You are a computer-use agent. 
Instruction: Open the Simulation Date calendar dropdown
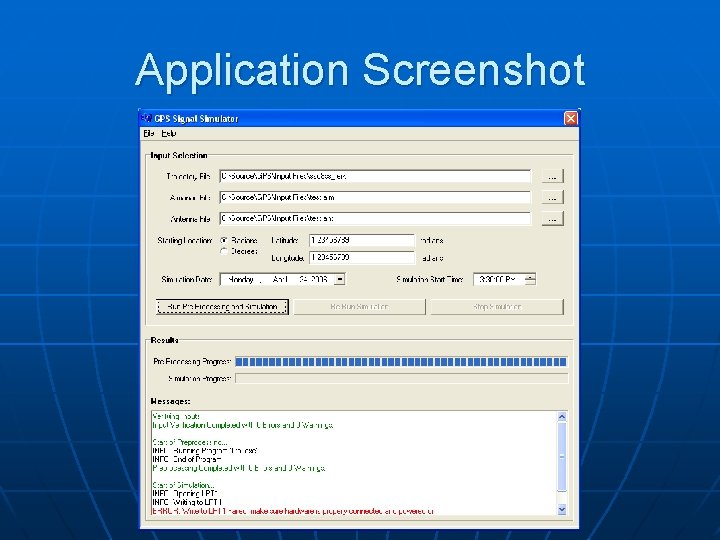pyautogui.click(x=339, y=279)
